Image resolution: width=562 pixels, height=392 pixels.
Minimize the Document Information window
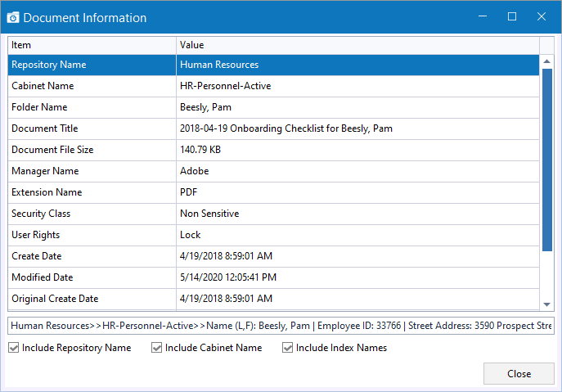point(483,16)
